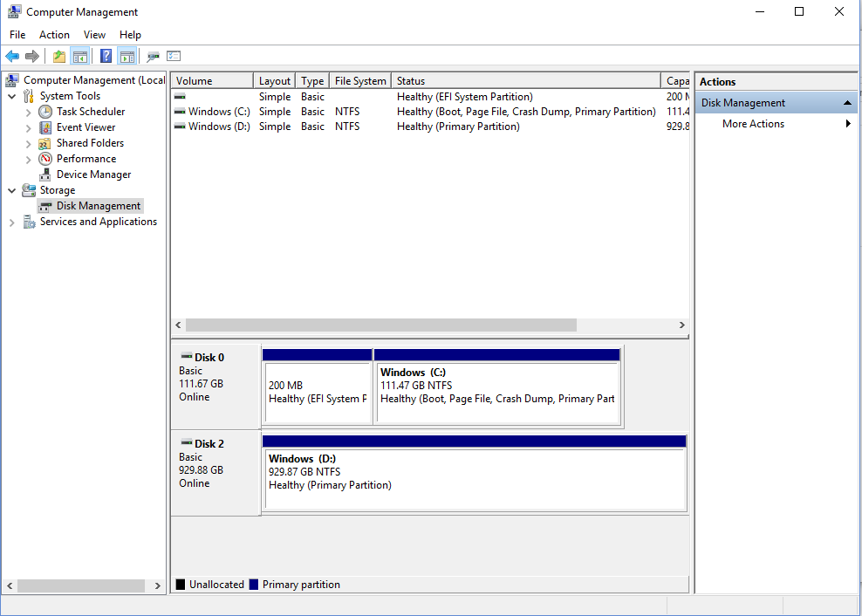Open the More Actions submenu arrow

click(x=847, y=123)
